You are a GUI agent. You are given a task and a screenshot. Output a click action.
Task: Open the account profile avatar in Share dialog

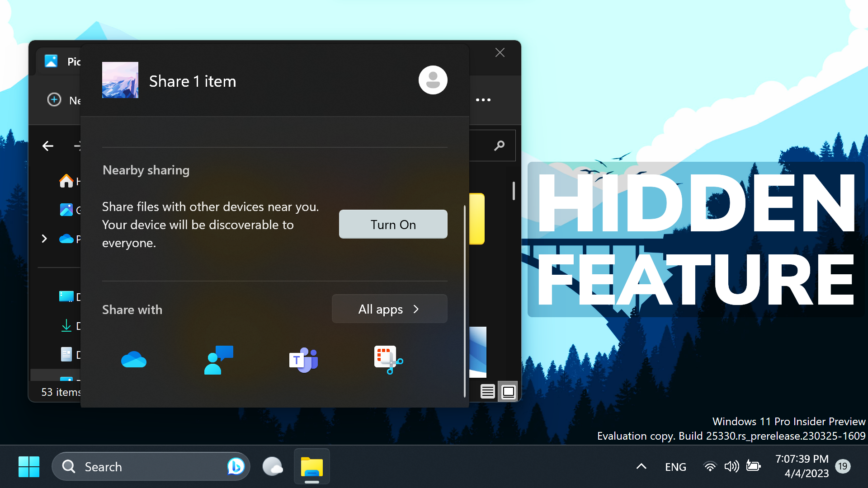pos(433,80)
